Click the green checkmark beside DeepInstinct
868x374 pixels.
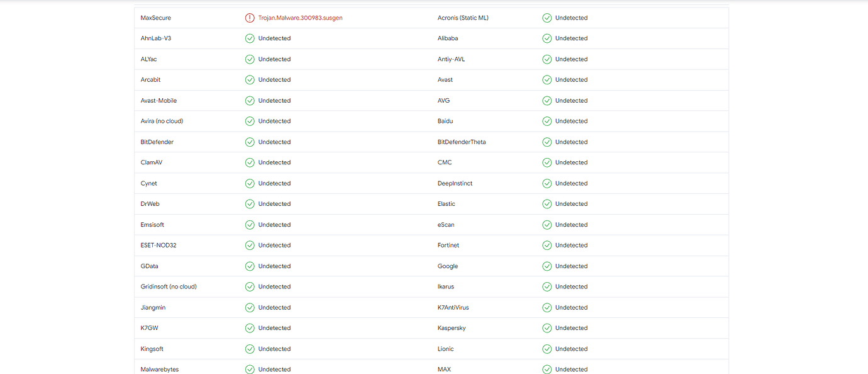tap(547, 183)
